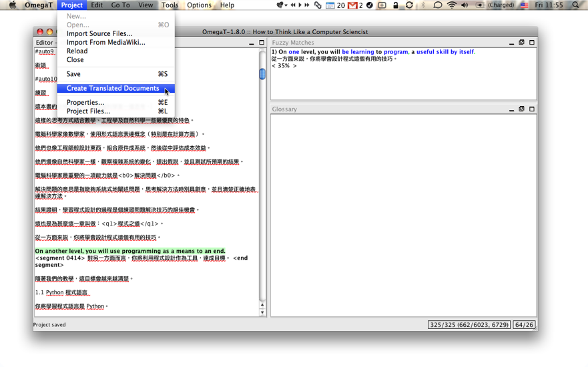588x367 pixels.
Task: Maximize the Glossary pane
Action: coord(531,109)
